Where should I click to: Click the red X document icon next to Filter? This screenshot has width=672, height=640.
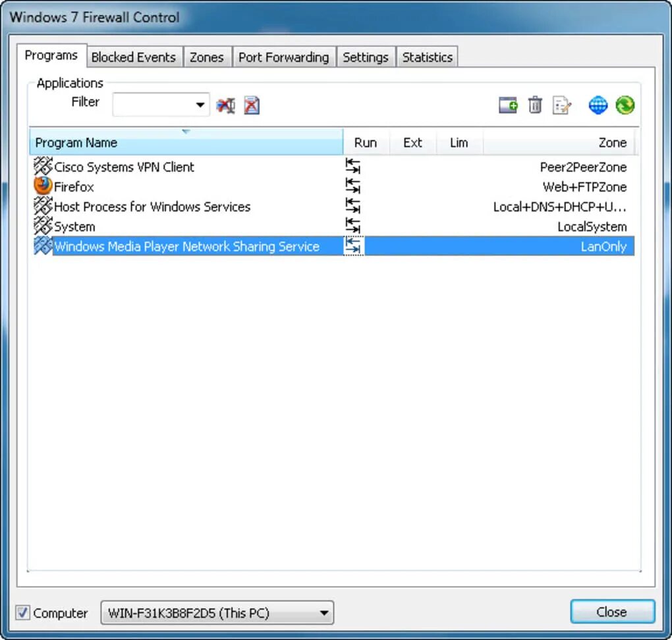[x=252, y=105]
